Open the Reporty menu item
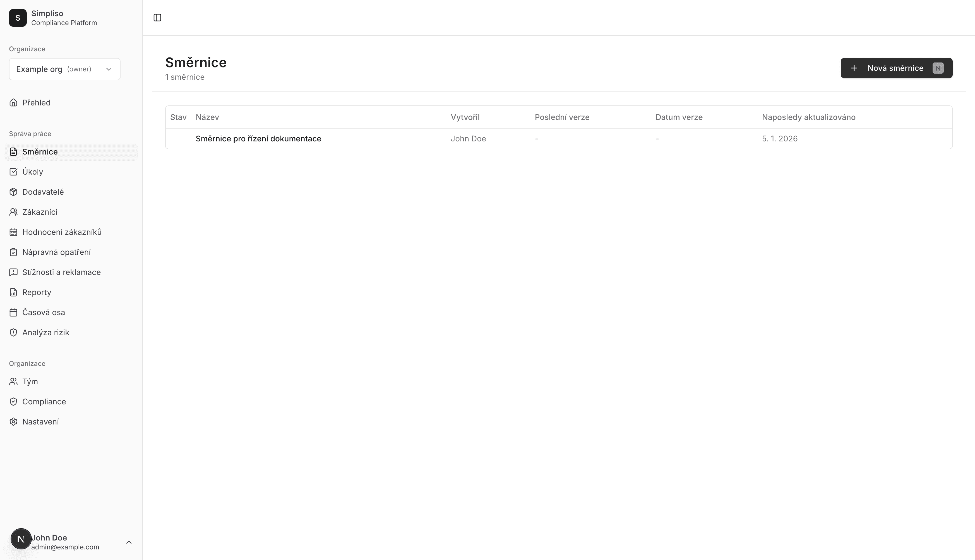 click(x=37, y=292)
